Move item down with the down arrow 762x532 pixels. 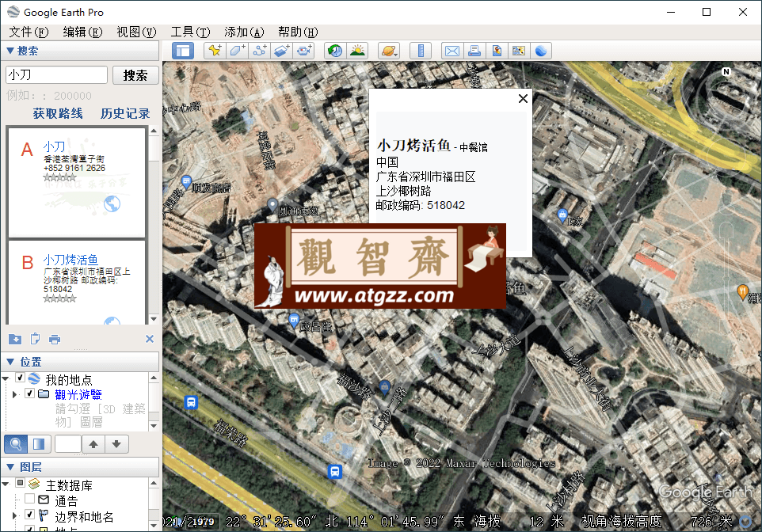[x=116, y=443]
